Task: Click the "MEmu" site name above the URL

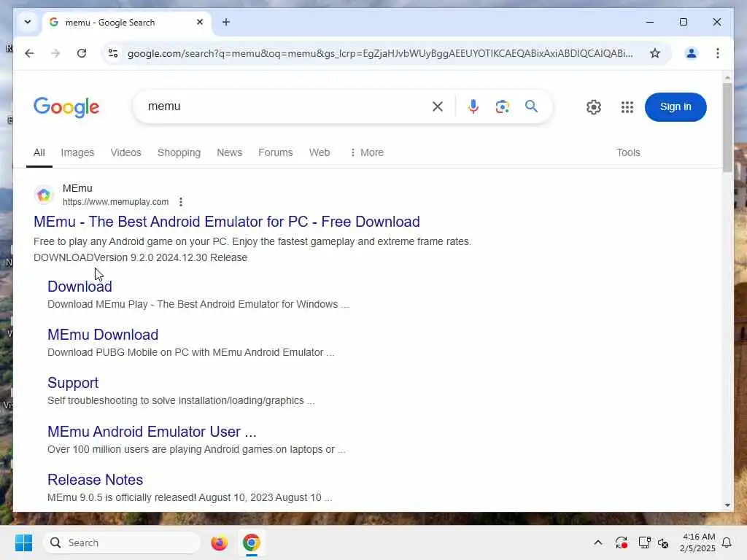Action: [x=77, y=188]
